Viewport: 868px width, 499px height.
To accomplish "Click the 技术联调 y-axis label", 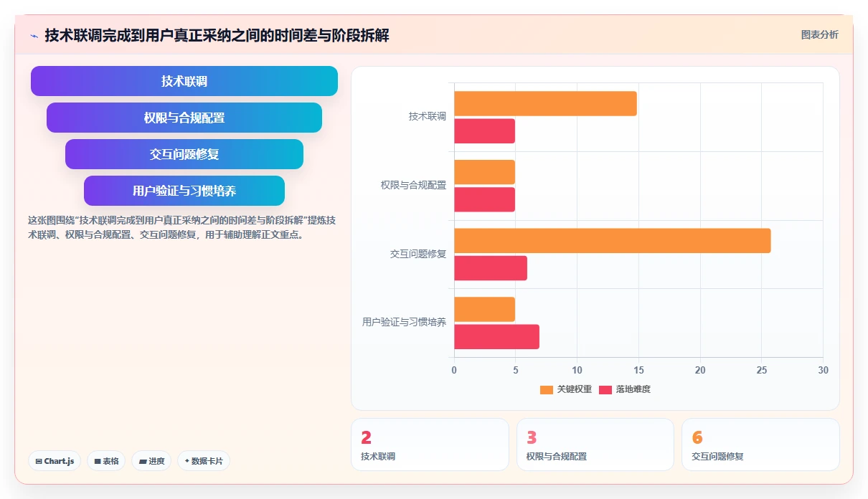I will pos(428,116).
